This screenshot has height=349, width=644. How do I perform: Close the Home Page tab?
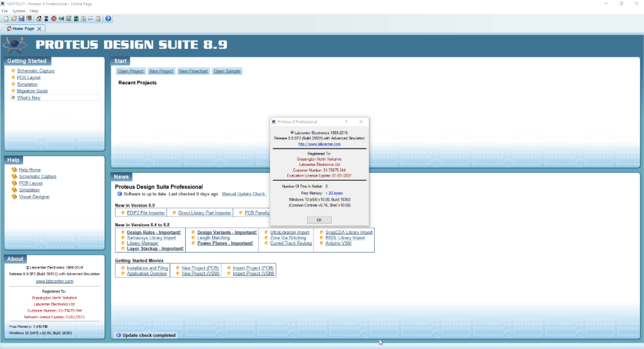point(39,29)
